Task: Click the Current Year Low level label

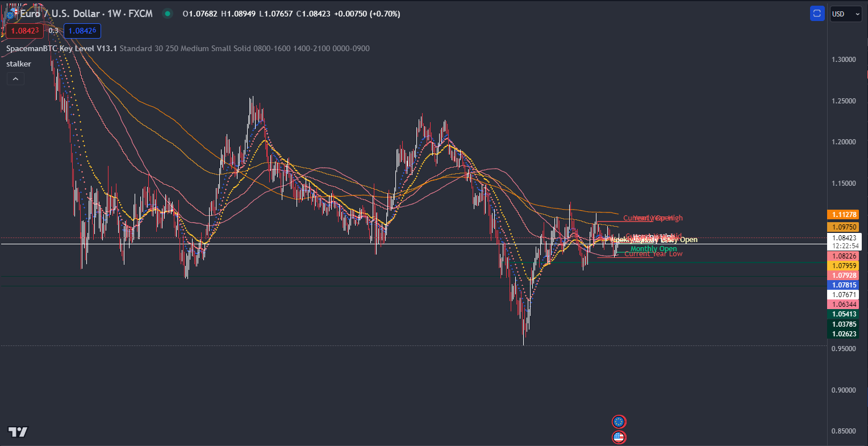Action: [653, 254]
